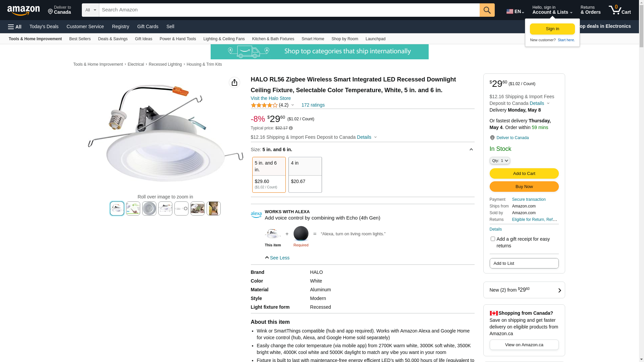Open the EN language selector

click(515, 11)
